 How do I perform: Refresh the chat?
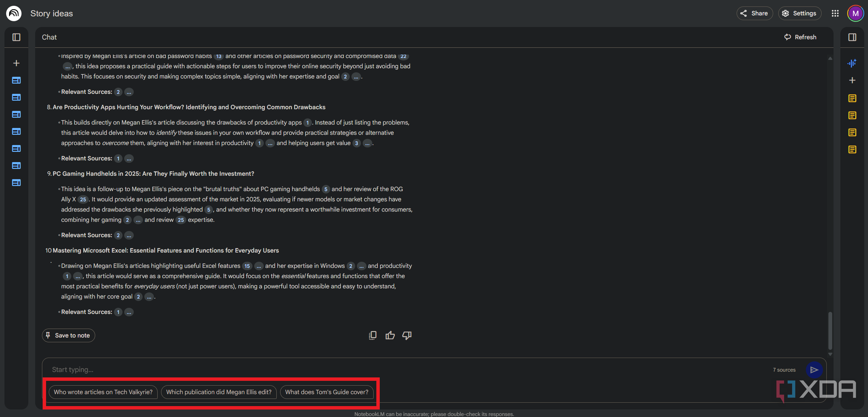(800, 37)
